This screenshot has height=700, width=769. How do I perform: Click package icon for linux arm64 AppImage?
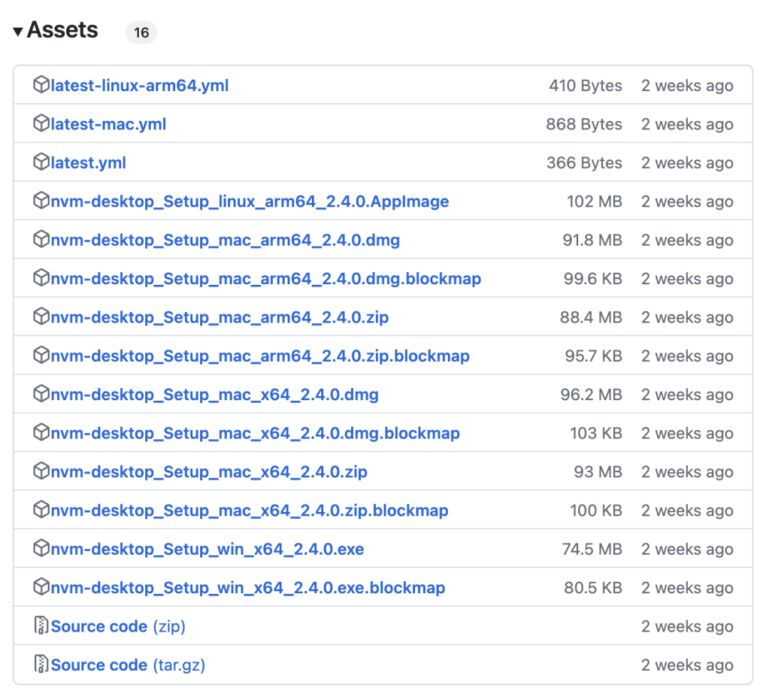[x=41, y=202]
